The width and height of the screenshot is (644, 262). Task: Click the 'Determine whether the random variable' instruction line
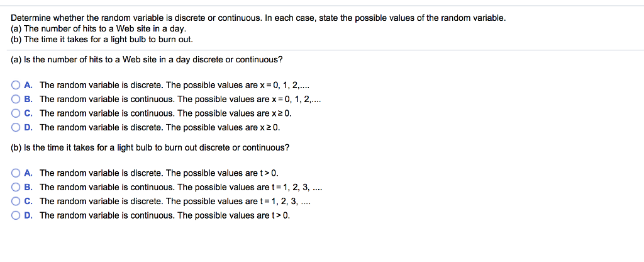258,18
